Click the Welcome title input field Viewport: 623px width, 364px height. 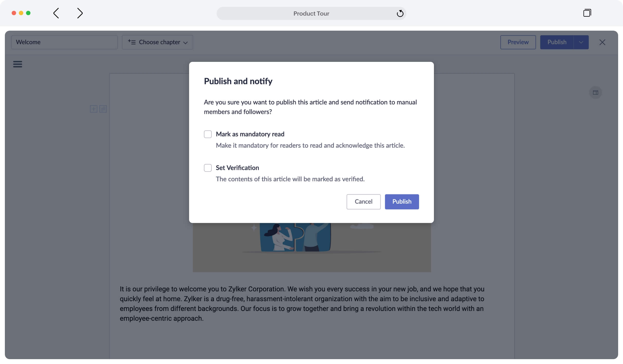click(64, 42)
